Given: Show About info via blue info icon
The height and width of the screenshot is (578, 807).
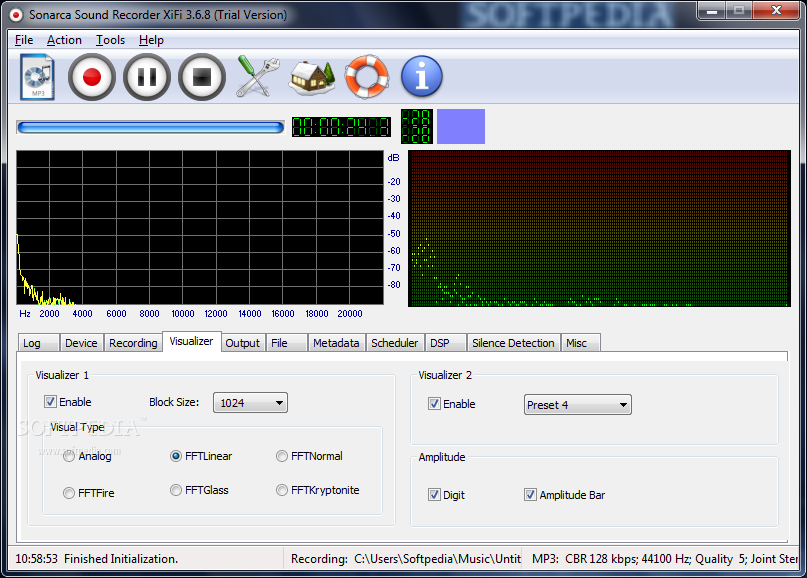Looking at the screenshot, I should tap(422, 77).
